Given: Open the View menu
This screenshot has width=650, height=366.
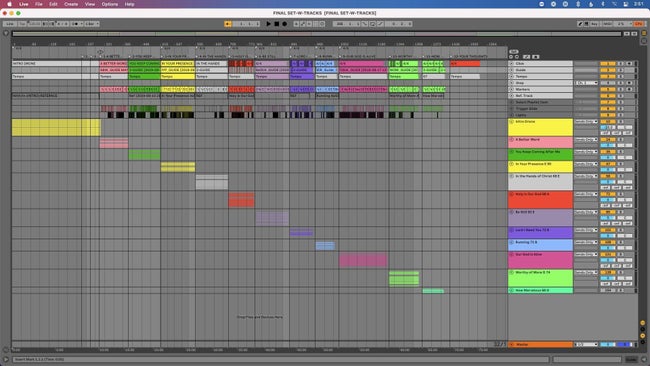Looking at the screenshot, I should 90,4.
